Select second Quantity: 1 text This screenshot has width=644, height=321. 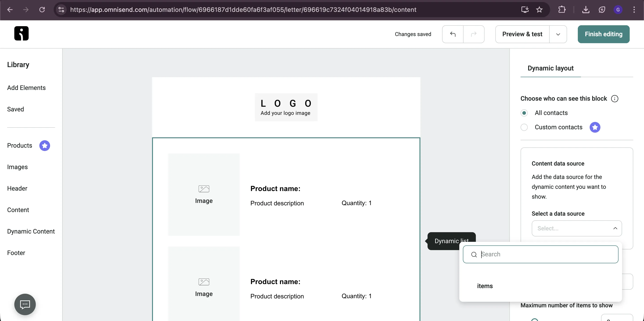pos(356,296)
